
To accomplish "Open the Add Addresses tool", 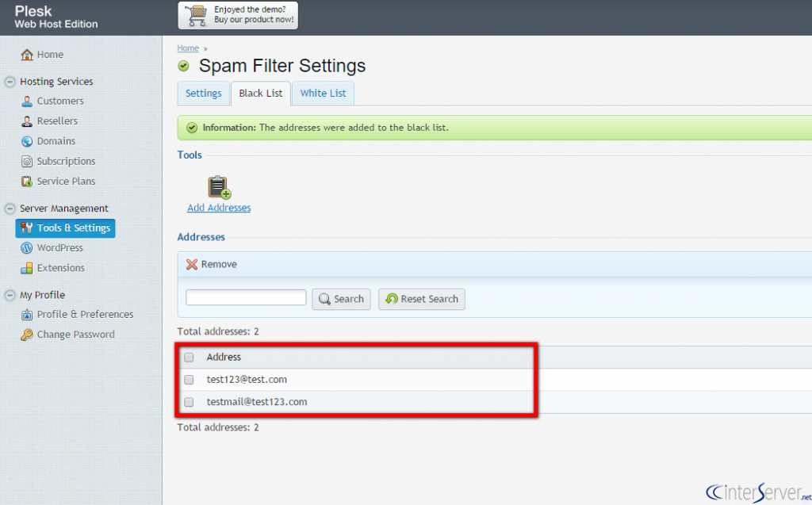I will coord(218,208).
